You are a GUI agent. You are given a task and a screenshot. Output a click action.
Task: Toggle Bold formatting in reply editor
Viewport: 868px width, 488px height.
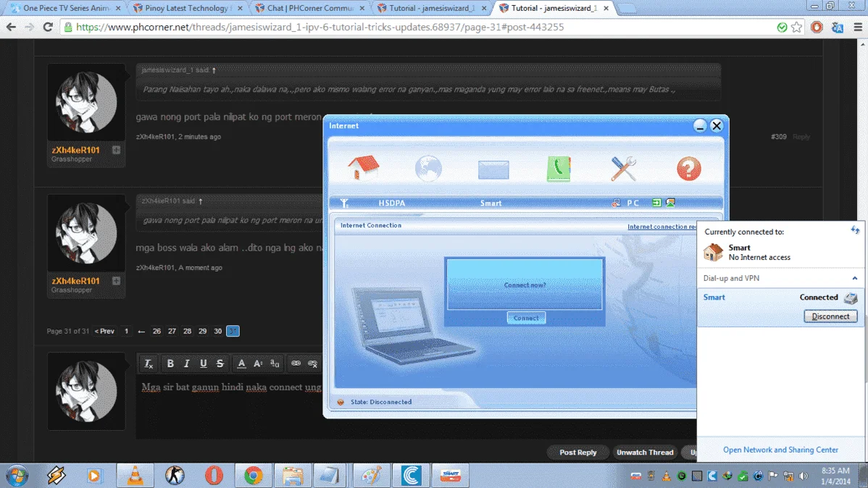170,363
